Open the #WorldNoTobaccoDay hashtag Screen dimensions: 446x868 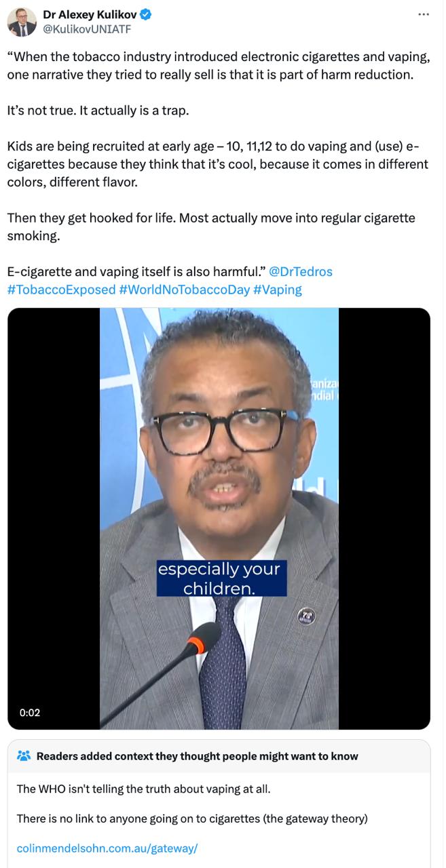tap(184, 290)
